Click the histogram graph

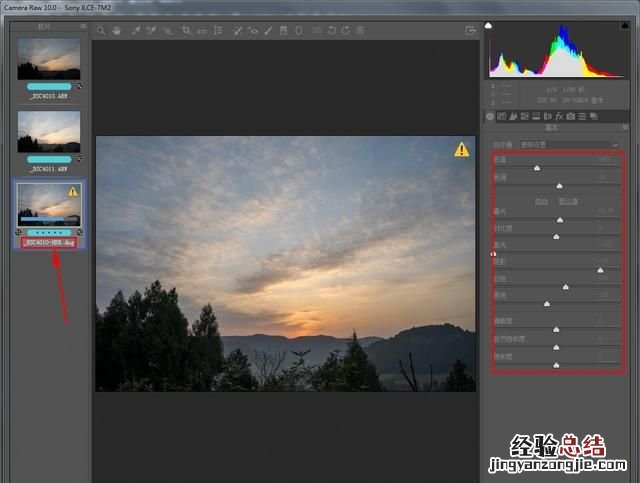[x=556, y=51]
